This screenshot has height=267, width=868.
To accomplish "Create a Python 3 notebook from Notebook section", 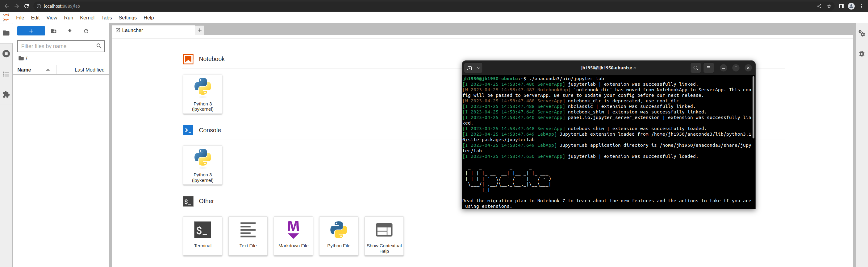I will coord(202,94).
